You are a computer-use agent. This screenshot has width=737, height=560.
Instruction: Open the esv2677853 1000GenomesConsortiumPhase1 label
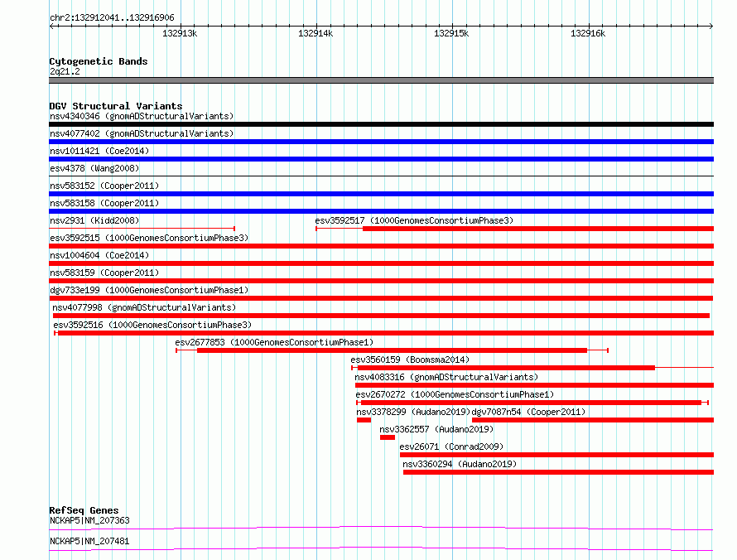(274, 342)
